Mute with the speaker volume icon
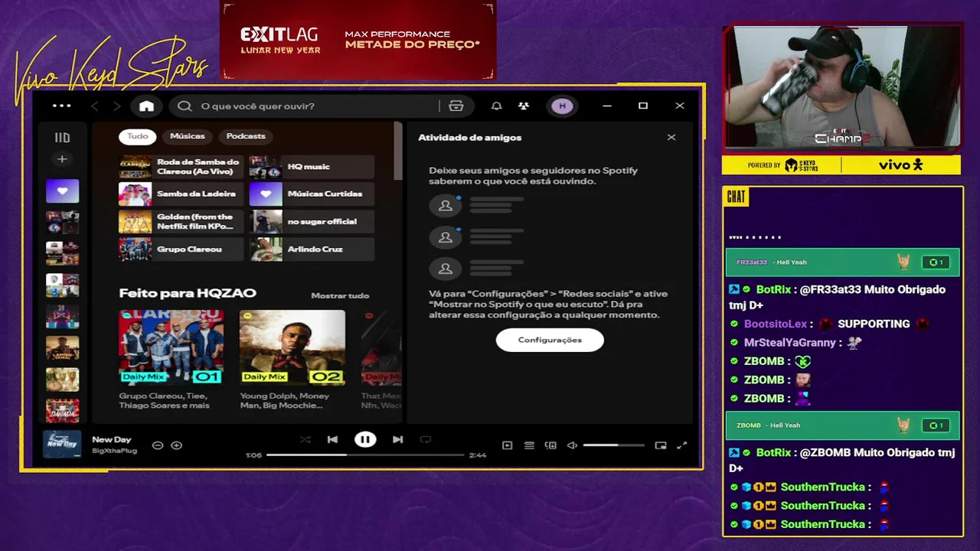 (x=572, y=445)
